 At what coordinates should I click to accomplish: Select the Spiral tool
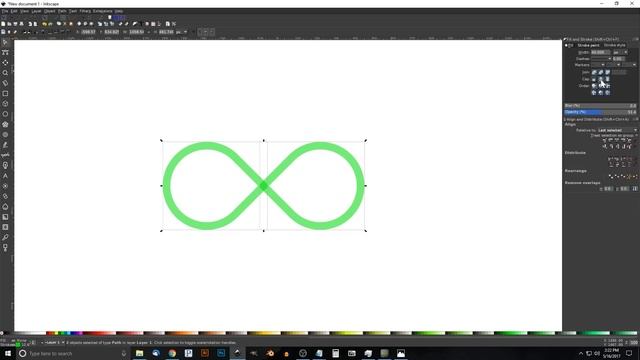click(x=5, y=134)
